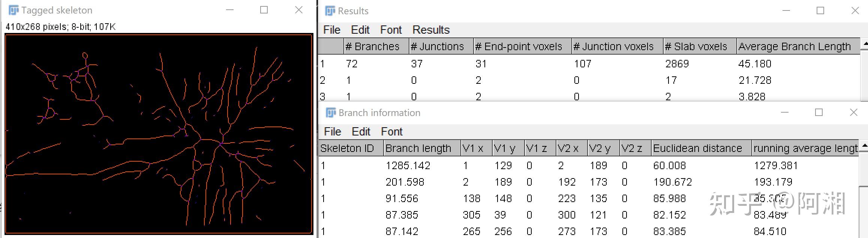Open the Font menu in Branch information
The image size is (868, 238).
coord(391,132)
